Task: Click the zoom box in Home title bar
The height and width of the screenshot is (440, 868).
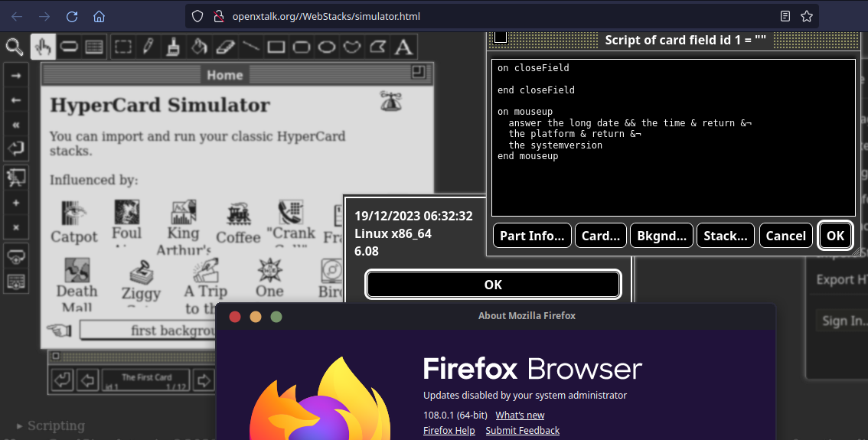Action: click(x=418, y=72)
